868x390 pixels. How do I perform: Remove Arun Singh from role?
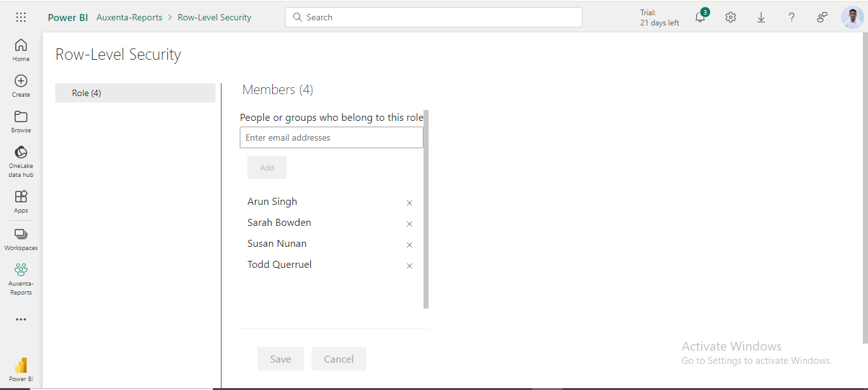click(x=410, y=203)
